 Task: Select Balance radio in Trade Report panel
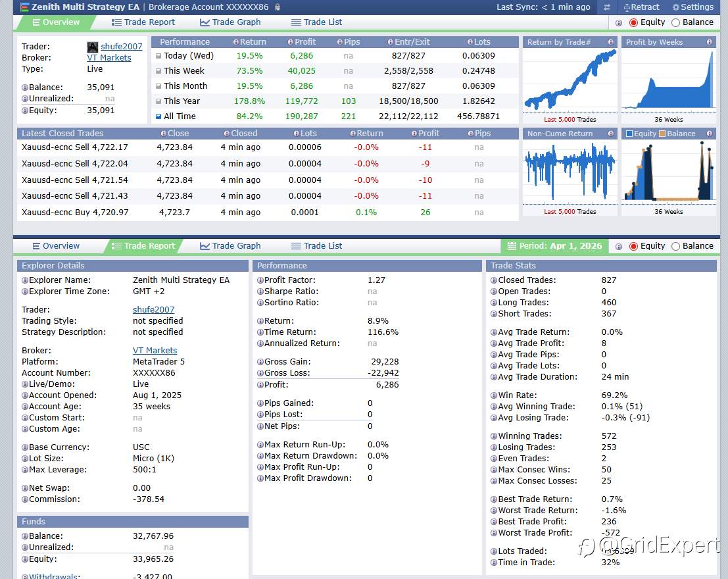pyautogui.click(x=675, y=246)
